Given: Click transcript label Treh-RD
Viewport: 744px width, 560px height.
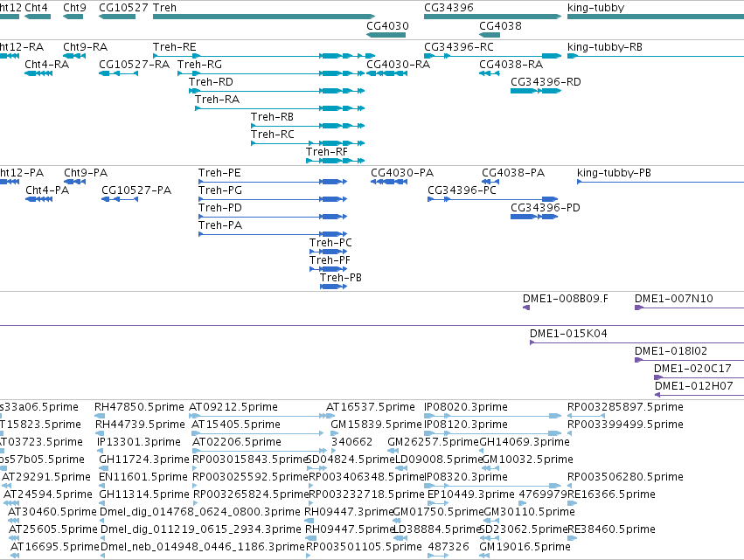Looking at the screenshot, I should 212,82.
